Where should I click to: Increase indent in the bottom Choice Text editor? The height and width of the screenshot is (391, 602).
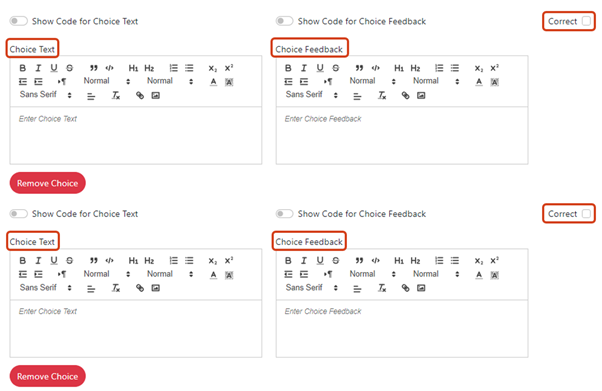pyautogui.click(x=38, y=274)
